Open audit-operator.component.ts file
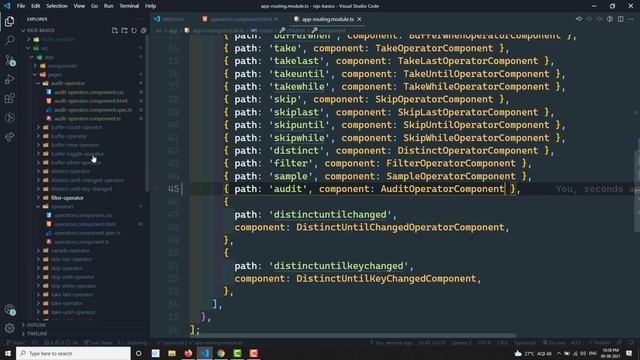640x360 pixels. tap(87, 118)
